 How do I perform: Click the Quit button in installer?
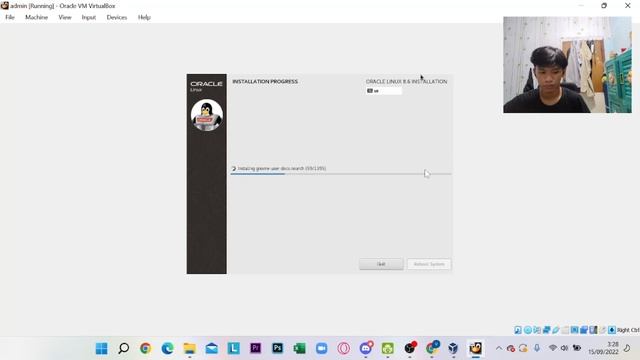click(x=381, y=264)
